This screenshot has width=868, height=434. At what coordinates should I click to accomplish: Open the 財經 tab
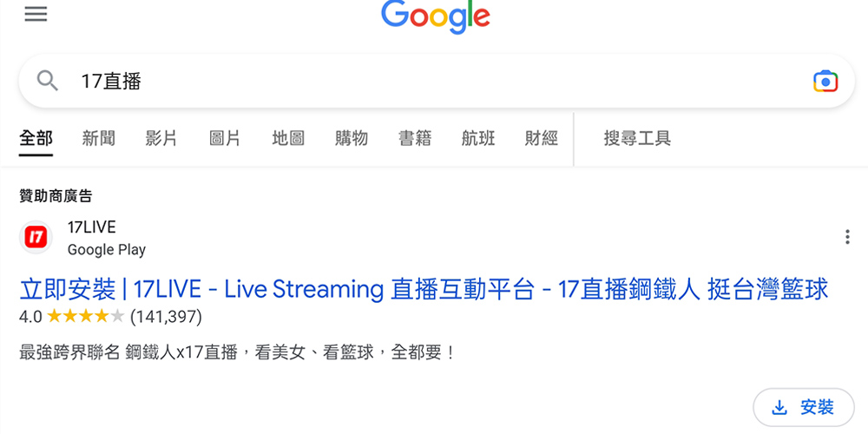(541, 138)
